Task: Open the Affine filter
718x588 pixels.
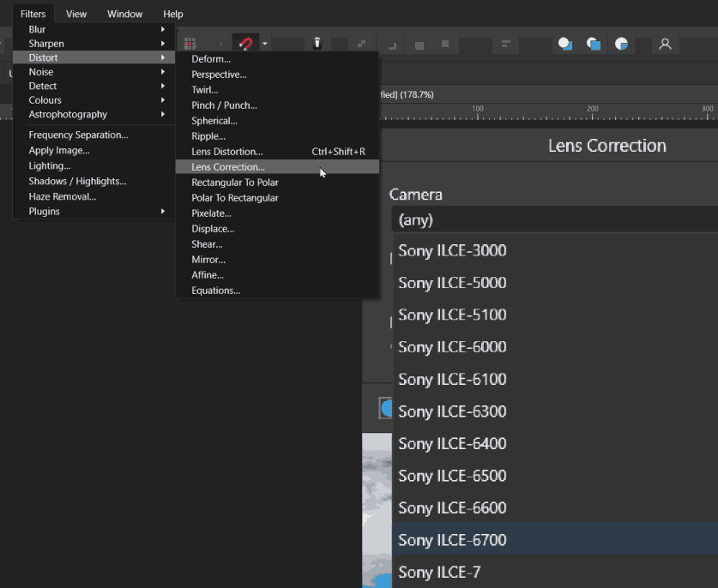Action: coord(277,275)
